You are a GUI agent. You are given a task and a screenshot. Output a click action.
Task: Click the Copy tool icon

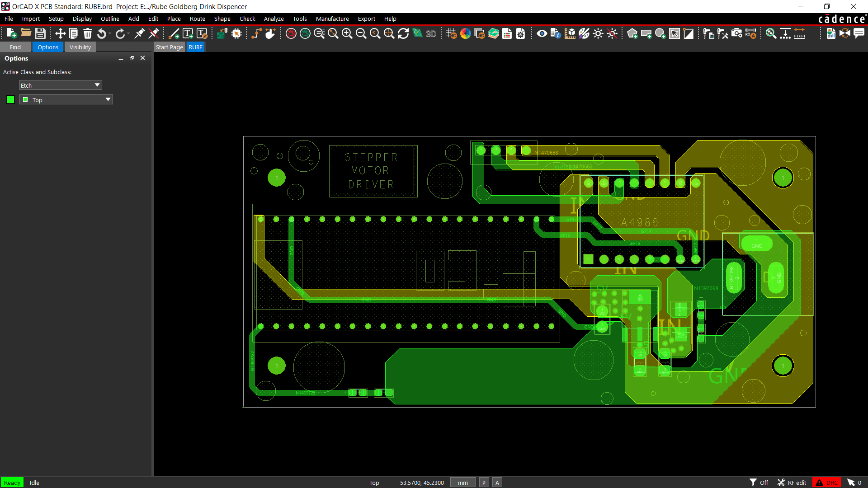(74, 33)
